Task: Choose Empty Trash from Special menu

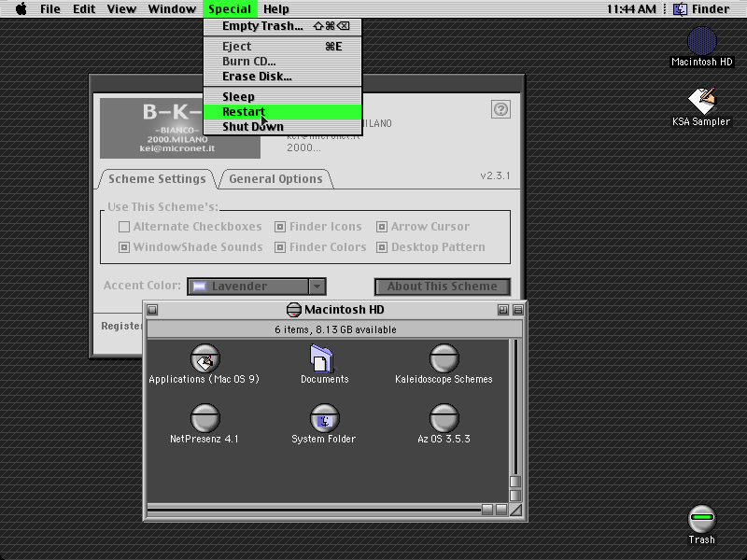Action: point(283,26)
